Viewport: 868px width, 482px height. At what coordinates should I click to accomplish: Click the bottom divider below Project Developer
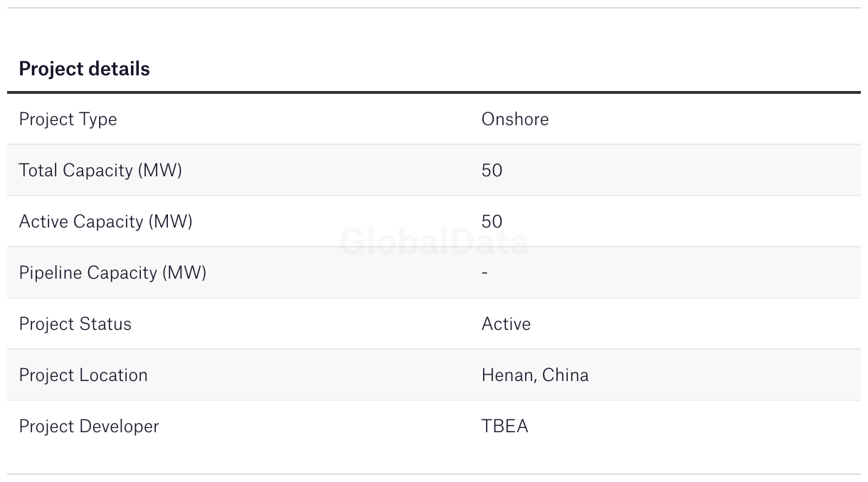pyautogui.click(x=434, y=474)
